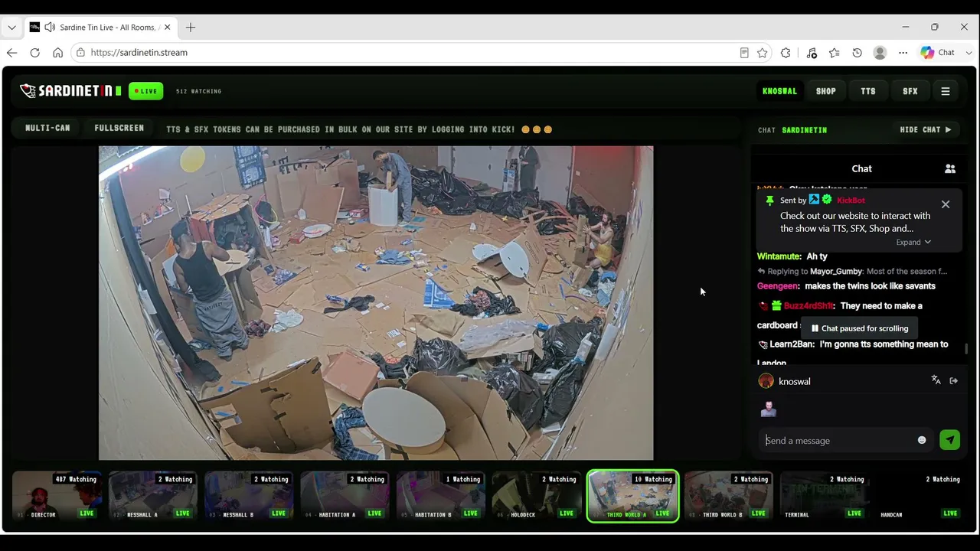Viewport: 980px width, 551px height.
Task: Click the chat scrollbar thumb
Action: pos(966,349)
